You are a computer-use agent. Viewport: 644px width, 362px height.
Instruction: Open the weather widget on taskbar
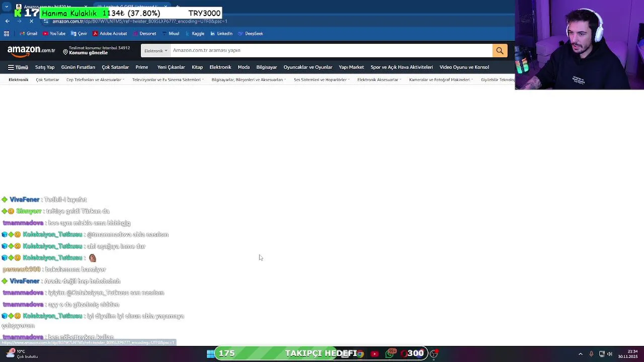[x=23, y=354]
